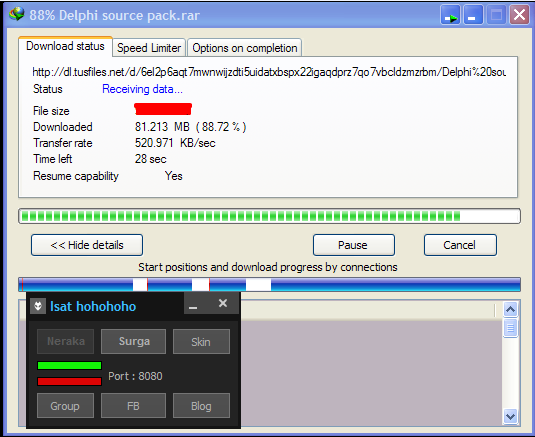Click the scrollbar thumb in connections list
Image resolution: width=535 pixels, height=437 pixels.
(x=510, y=328)
